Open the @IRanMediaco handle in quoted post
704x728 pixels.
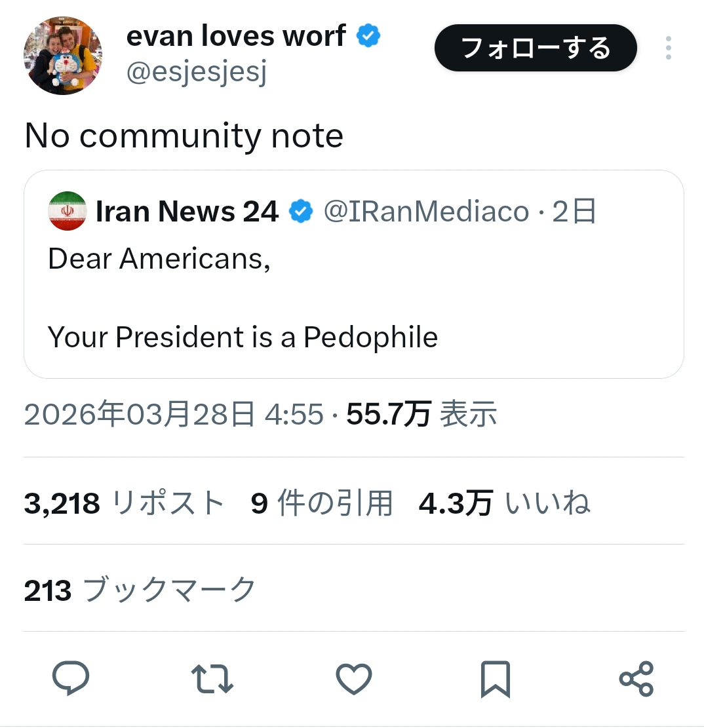[x=426, y=212]
